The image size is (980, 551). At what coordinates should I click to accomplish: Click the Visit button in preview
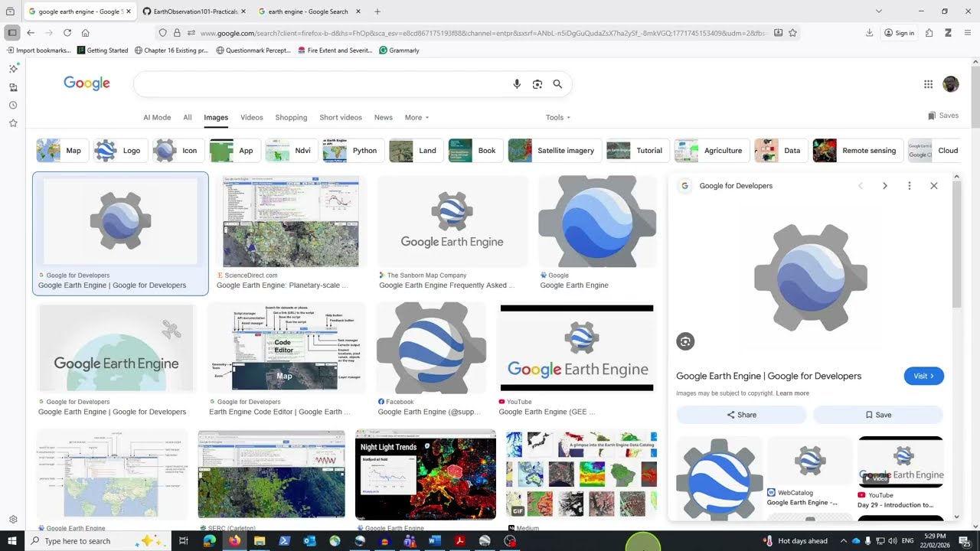924,376
